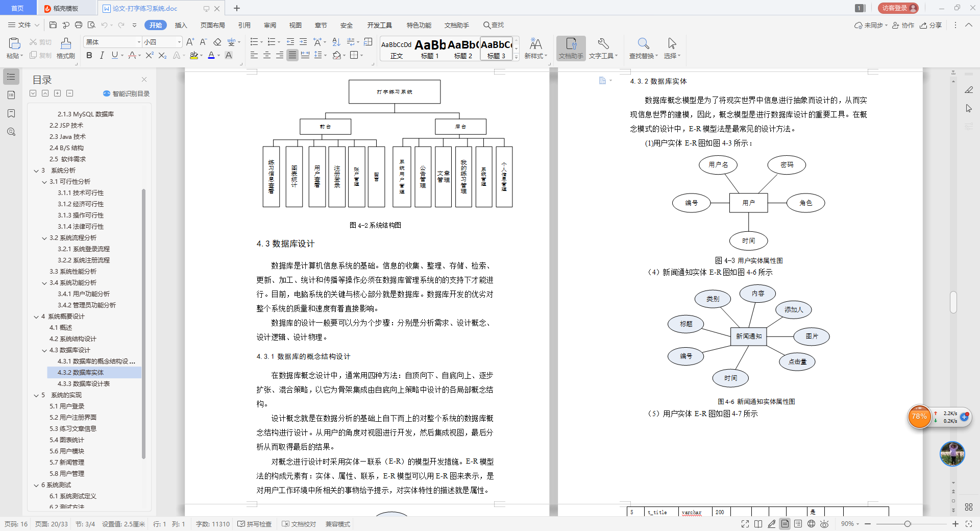Toggle the outline navigation pane icon in sidebar

tap(11, 77)
